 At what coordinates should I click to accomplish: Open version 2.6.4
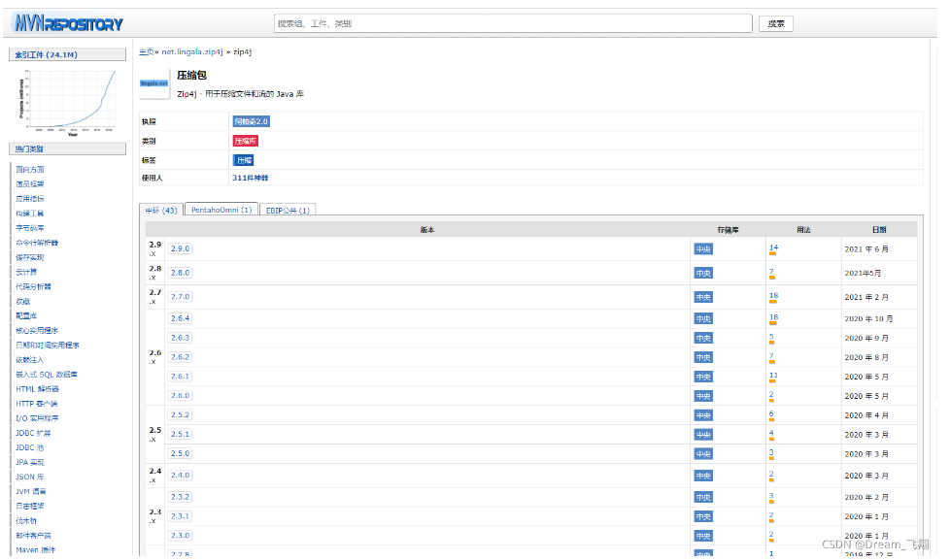click(x=180, y=318)
